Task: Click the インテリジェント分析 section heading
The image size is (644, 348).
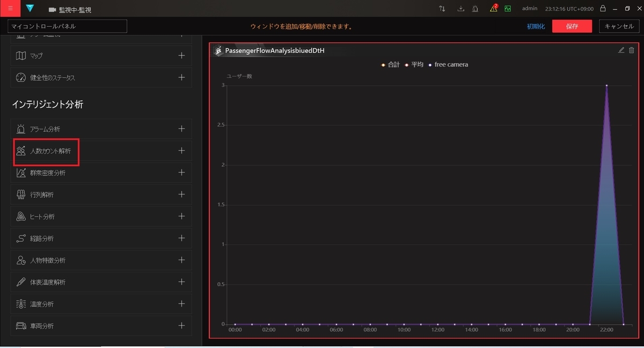Action: click(x=47, y=105)
